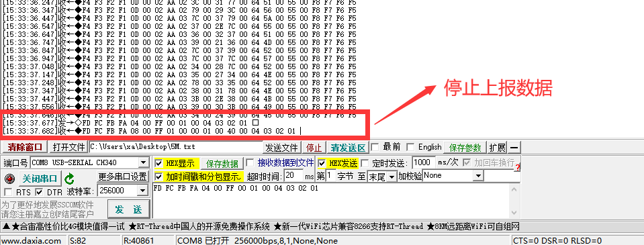Click the send area scrollbar up arrow
Viewport: 644px width, 245px height.
tap(514, 189)
